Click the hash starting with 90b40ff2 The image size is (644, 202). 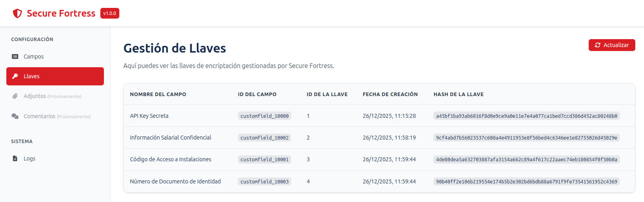(526, 181)
